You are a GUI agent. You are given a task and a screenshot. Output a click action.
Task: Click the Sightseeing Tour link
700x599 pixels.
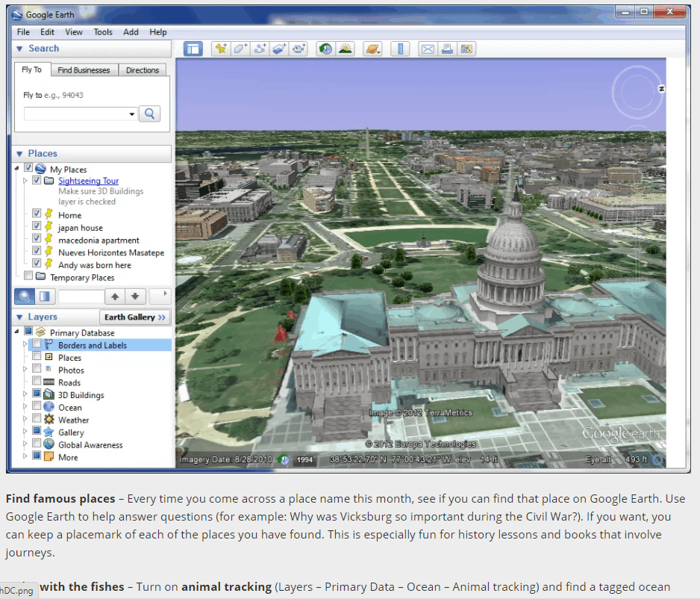(x=88, y=181)
